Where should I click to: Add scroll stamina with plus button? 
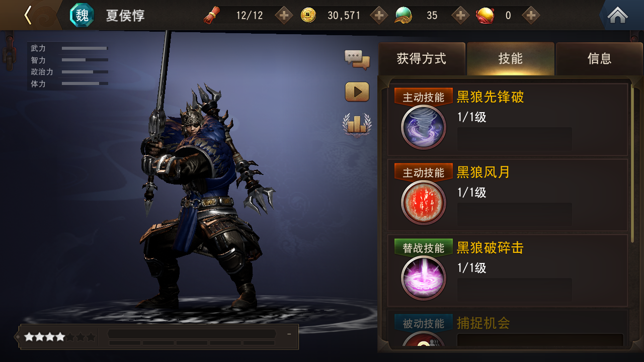[x=284, y=16]
